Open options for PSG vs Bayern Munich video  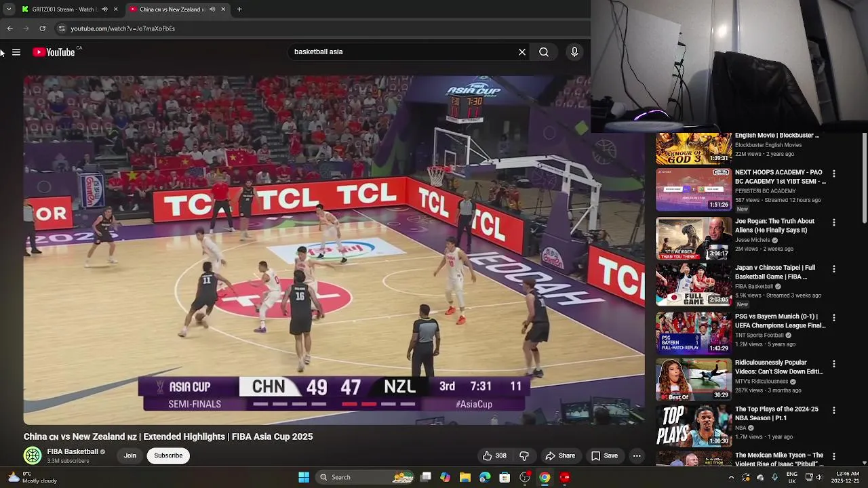pos(834,317)
